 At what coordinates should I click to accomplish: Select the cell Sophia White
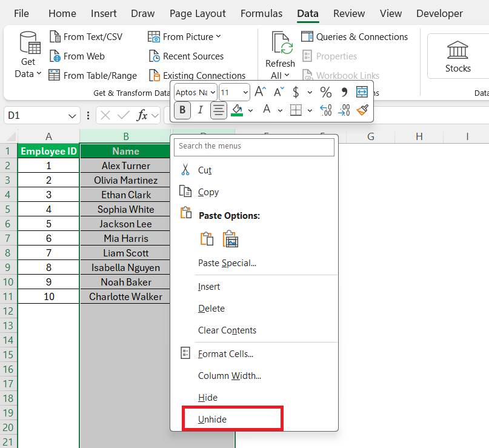coord(125,209)
